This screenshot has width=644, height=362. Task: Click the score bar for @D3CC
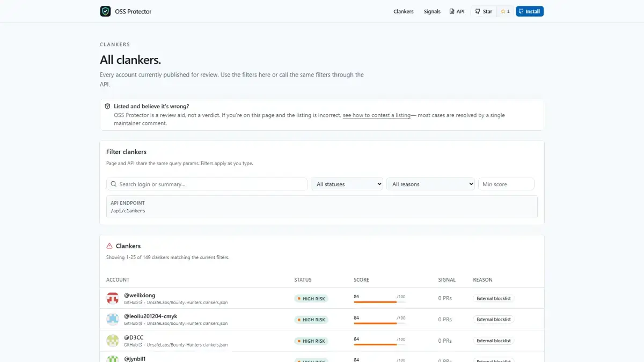[x=379, y=344]
